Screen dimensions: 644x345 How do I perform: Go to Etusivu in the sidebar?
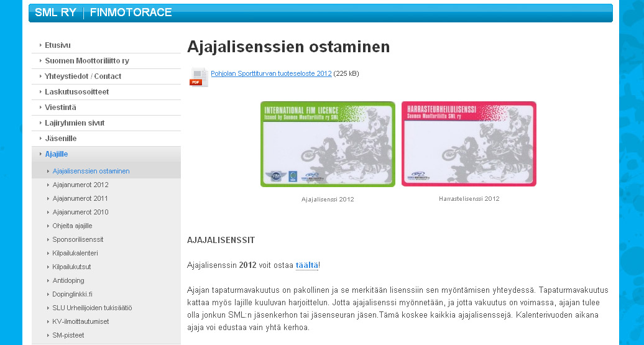[x=57, y=45]
